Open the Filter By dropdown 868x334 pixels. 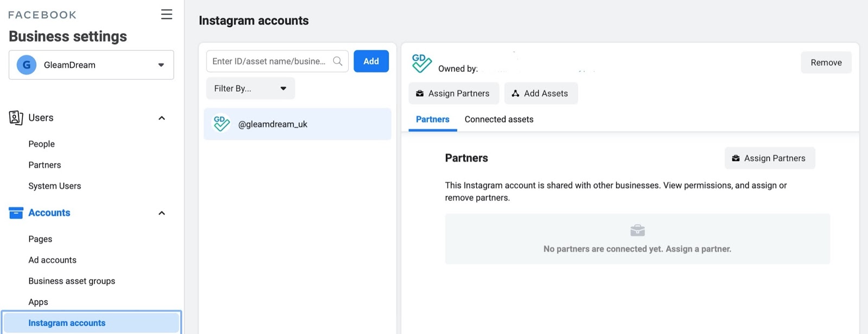click(x=251, y=88)
